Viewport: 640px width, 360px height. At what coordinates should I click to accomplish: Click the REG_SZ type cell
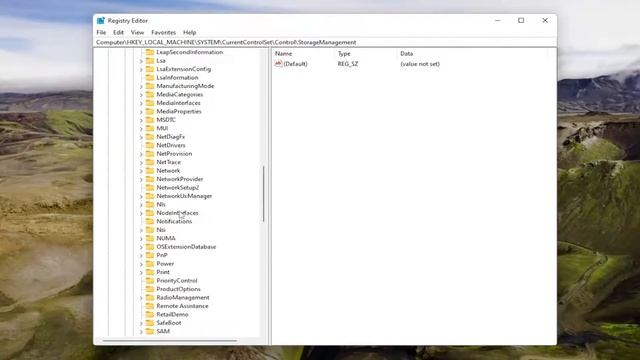pos(348,64)
